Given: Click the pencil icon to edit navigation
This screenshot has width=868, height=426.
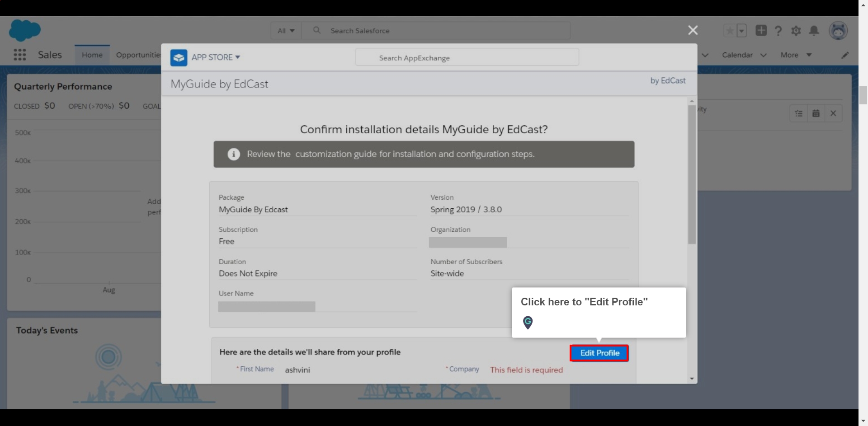Looking at the screenshot, I should [x=845, y=55].
